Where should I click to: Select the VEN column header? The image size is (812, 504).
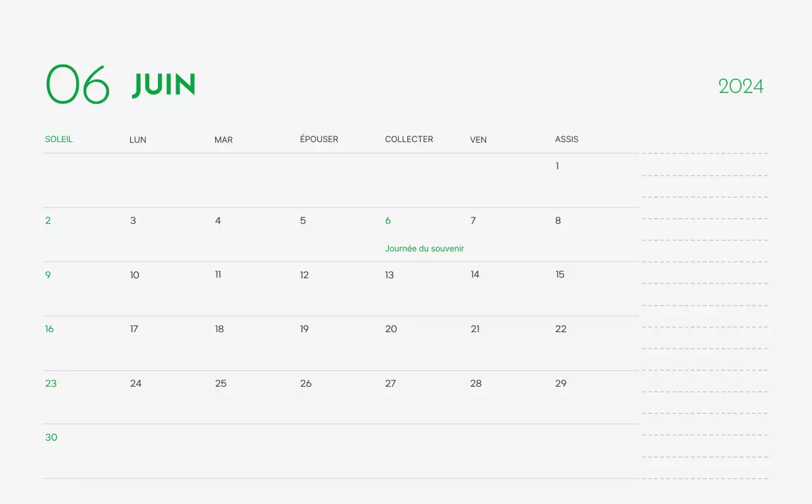[x=478, y=139]
